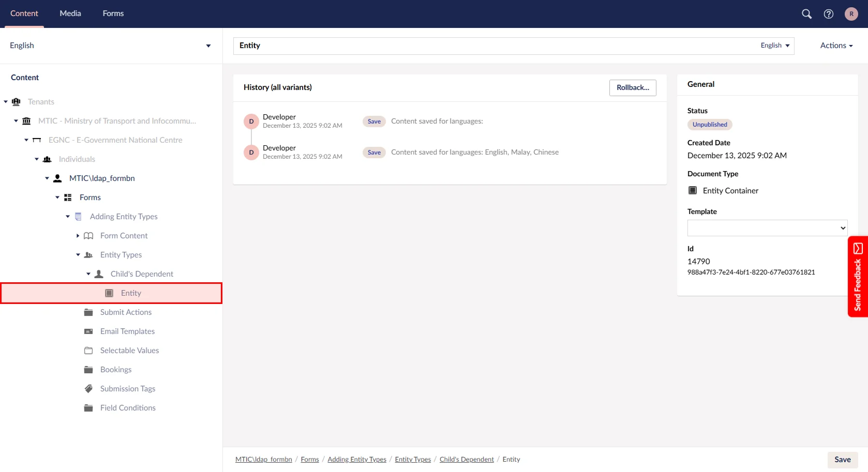
Task: Open Adding Entity Types breadcrumb link
Action: pyautogui.click(x=357, y=460)
